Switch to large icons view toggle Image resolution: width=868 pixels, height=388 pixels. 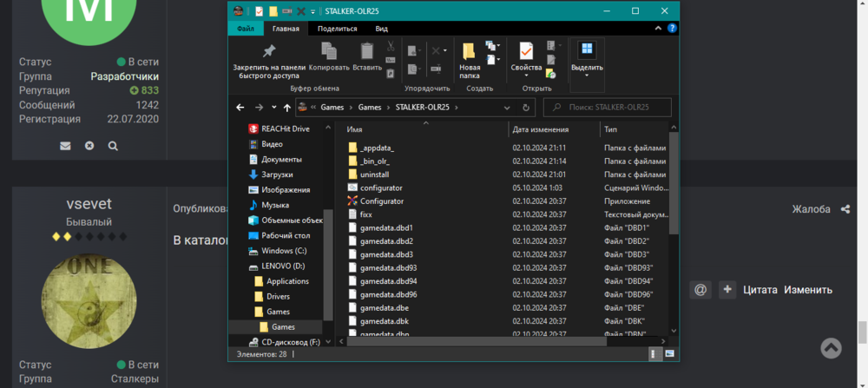670,353
